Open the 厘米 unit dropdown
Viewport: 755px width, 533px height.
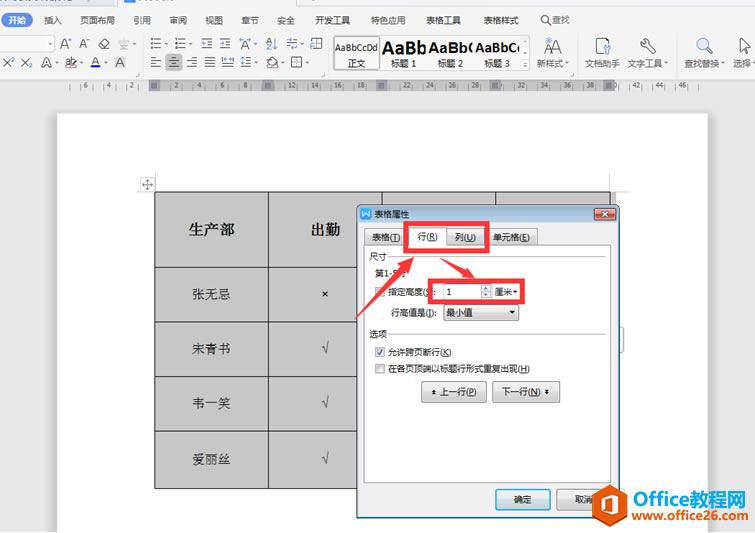506,292
